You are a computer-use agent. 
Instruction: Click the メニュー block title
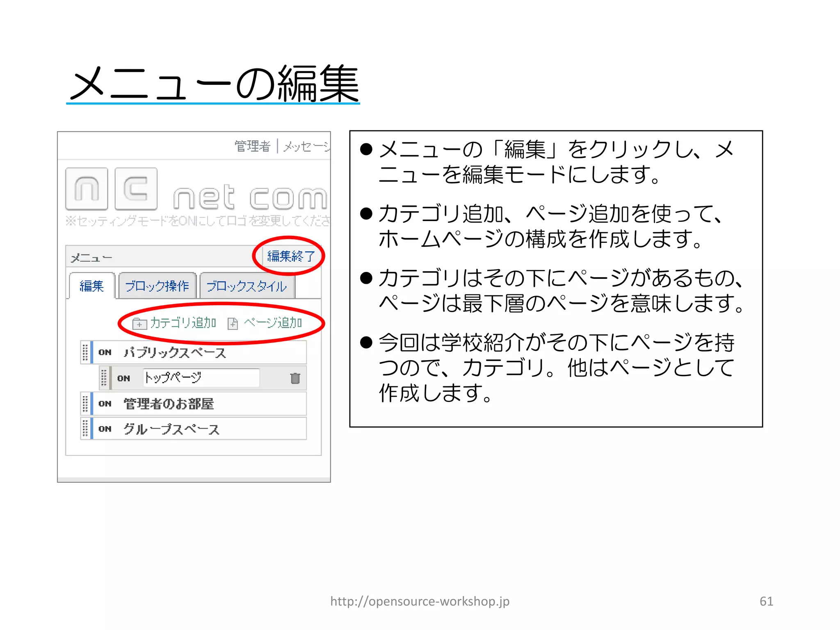91,258
